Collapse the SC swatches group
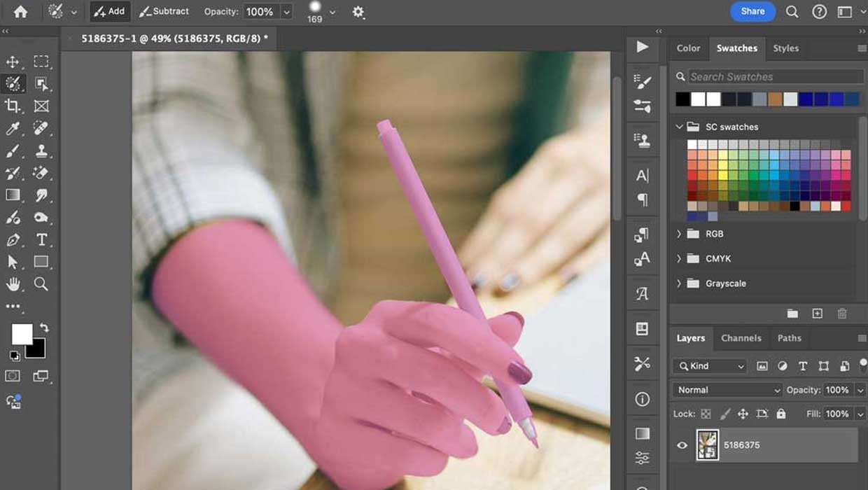868x490 pixels. click(x=679, y=127)
